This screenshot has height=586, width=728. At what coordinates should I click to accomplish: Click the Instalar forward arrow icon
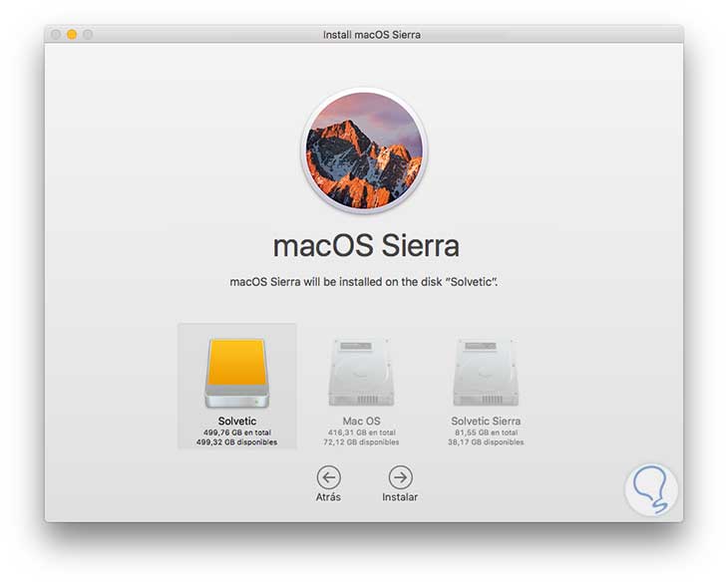coord(400,477)
